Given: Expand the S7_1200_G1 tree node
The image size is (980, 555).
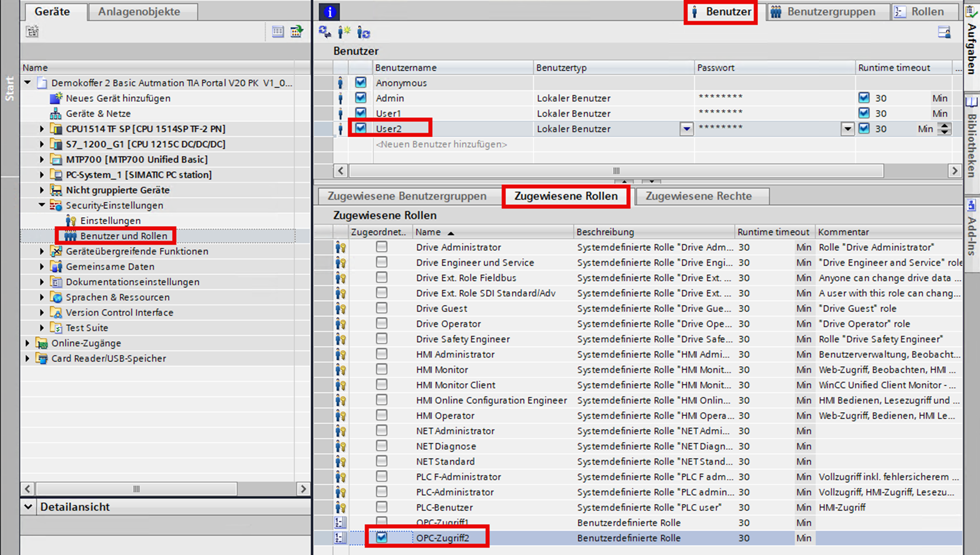Looking at the screenshot, I should click(42, 144).
